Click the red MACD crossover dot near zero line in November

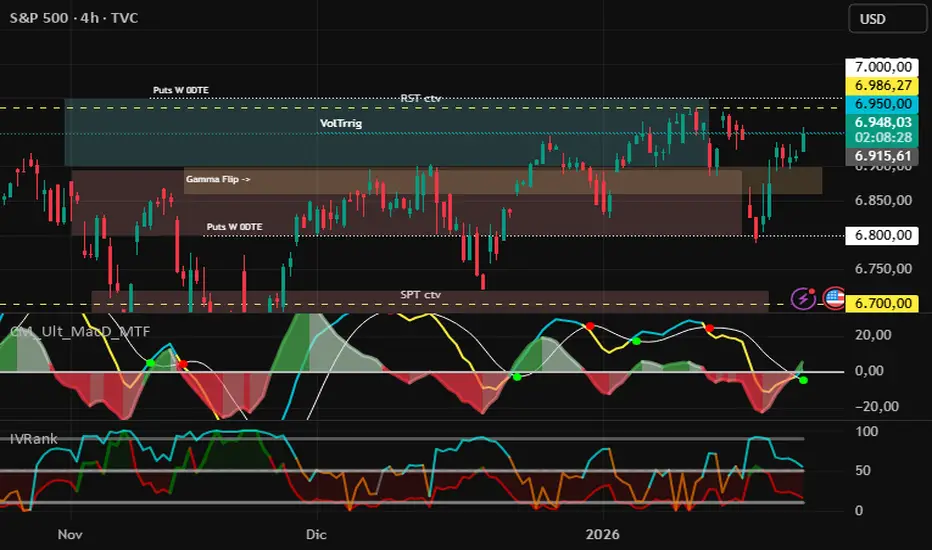tap(182, 364)
